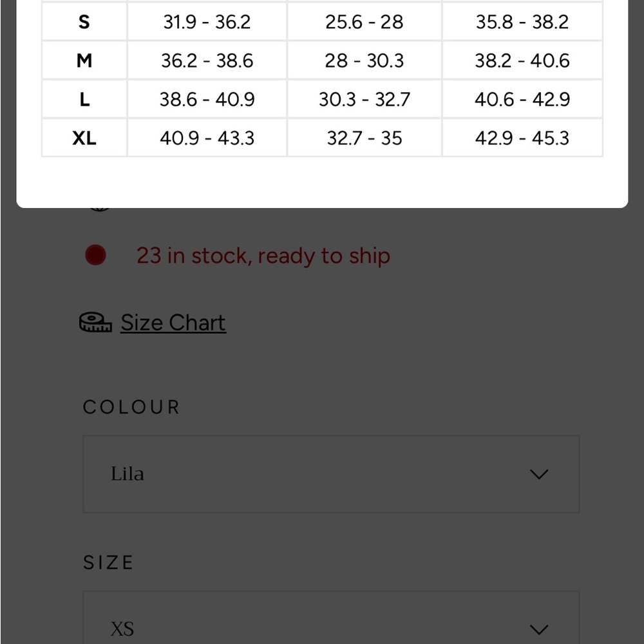Screen dimensions: 644x644
Task: Click the COLOUR label
Action: 131,407
